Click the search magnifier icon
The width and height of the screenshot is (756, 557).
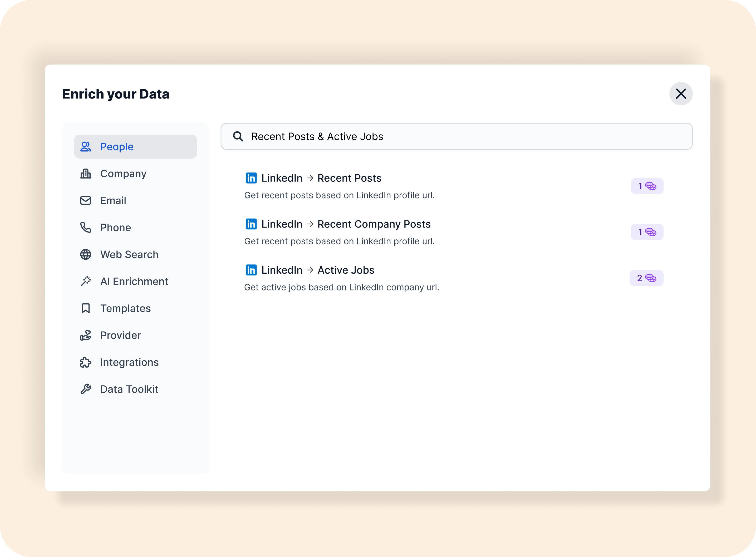click(238, 137)
